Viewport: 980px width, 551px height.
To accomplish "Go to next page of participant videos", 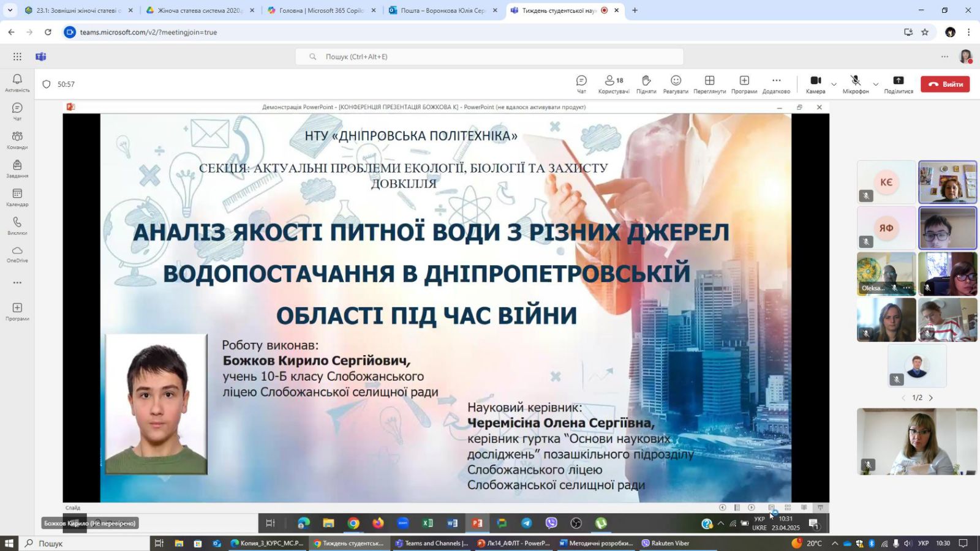I will click(x=931, y=398).
